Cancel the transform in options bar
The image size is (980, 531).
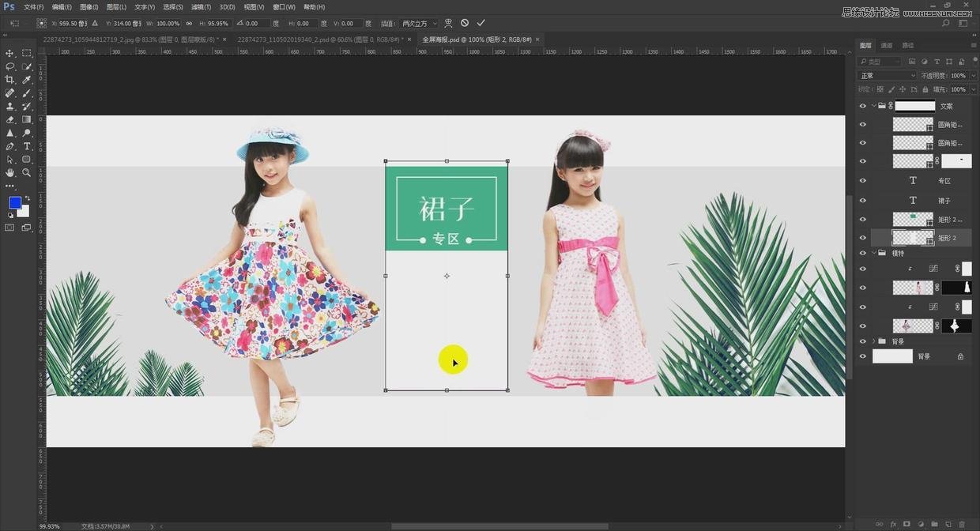pyautogui.click(x=465, y=24)
